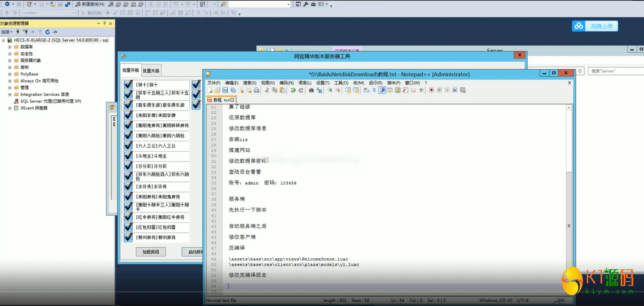Open the 插件(P) menu in Notepad++
Viewport: 644px width, 306px height.
coord(393,83)
